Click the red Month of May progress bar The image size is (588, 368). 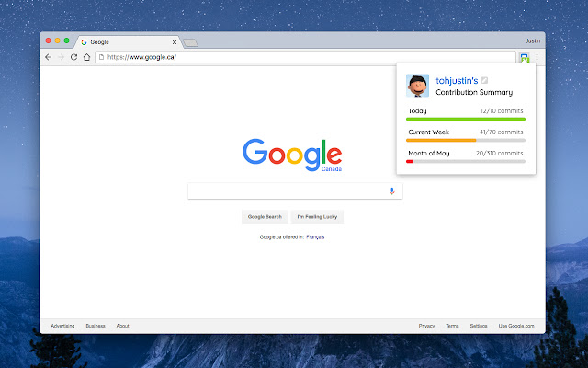[410, 162]
